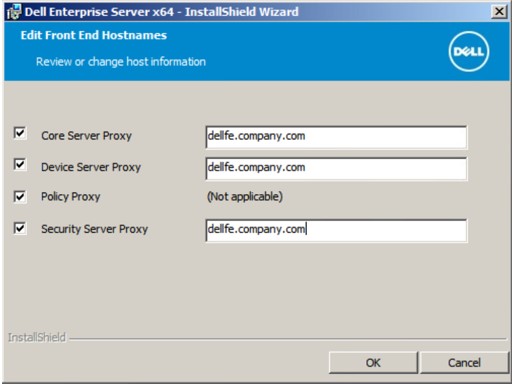Click the "Edit Front End Hostnames" heading

pos(94,35)
